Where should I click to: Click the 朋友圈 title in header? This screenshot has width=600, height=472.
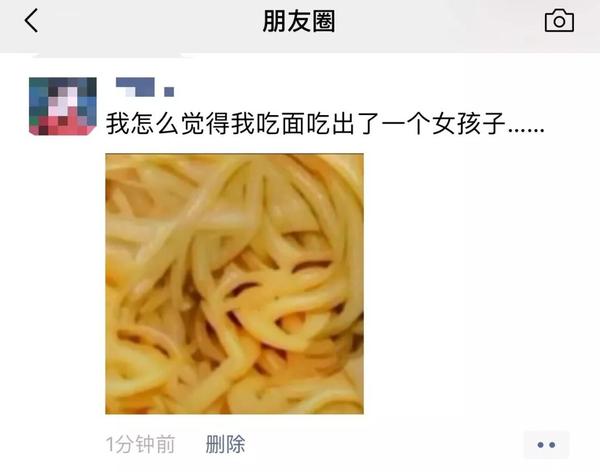click(x=299, y=21)
